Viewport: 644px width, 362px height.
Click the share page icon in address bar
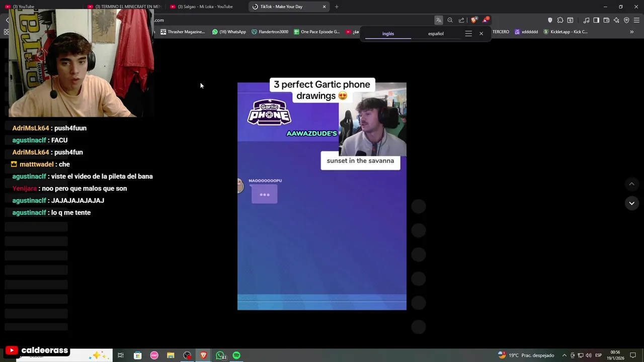click(461, 20)
